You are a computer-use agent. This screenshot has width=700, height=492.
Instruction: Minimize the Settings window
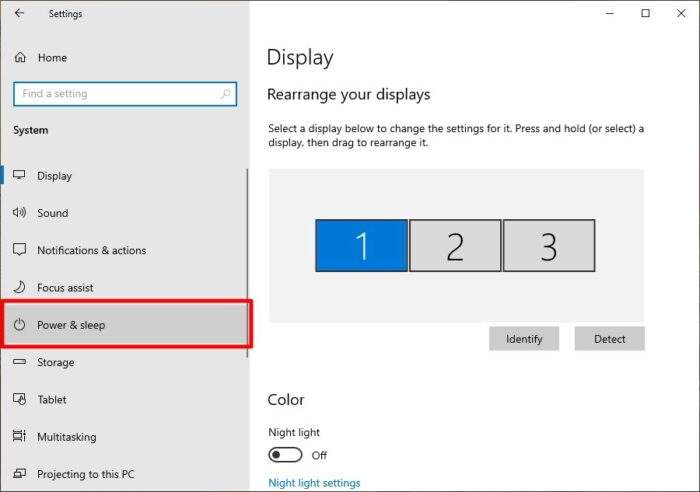610,13
